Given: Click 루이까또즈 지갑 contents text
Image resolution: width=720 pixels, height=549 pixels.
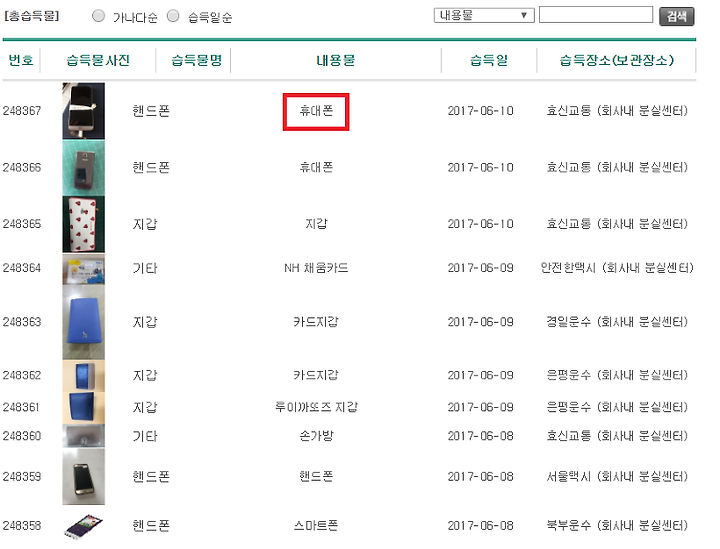Looking at the screenshot, I should coord(316,407).
